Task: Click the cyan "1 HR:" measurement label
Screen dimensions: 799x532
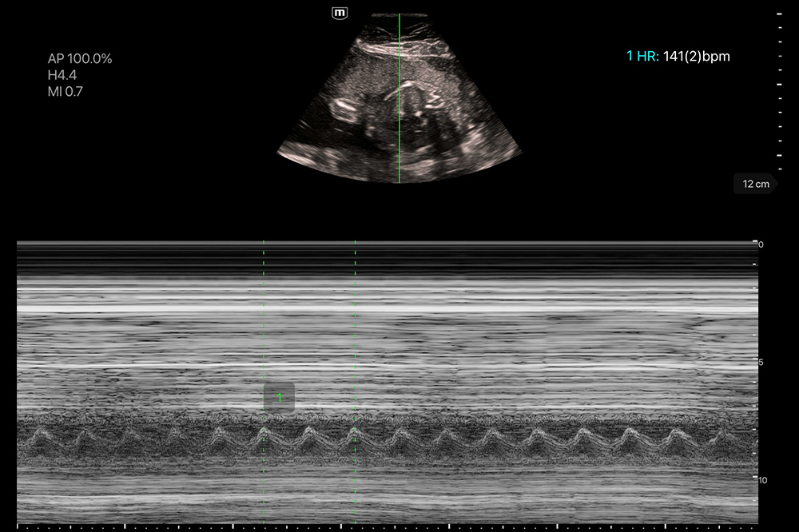Action: (642, 57)
